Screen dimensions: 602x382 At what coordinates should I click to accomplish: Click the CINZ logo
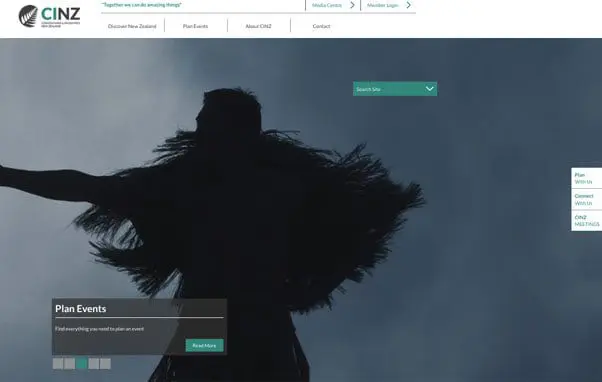click(x=50, y=16)
